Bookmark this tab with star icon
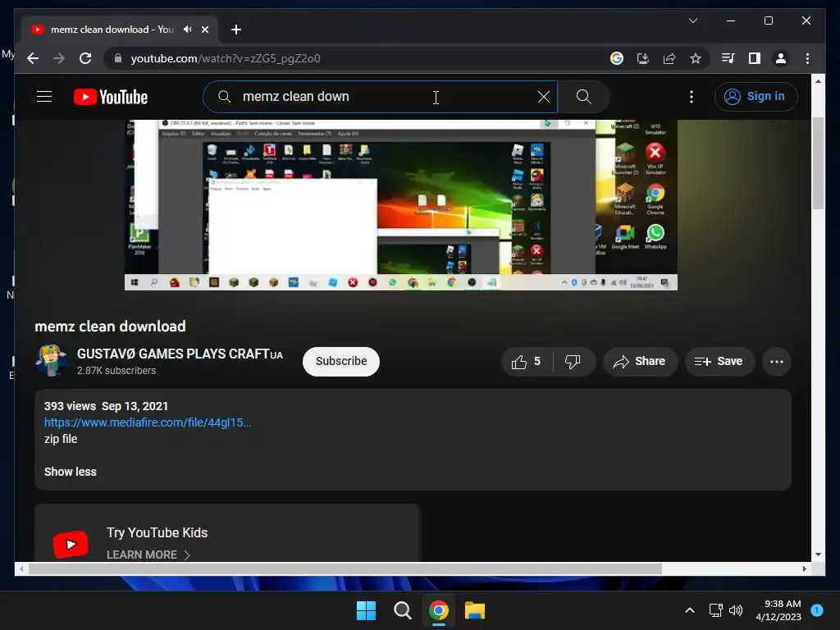Viewport: 840px width, 630px height. [696, 58]
